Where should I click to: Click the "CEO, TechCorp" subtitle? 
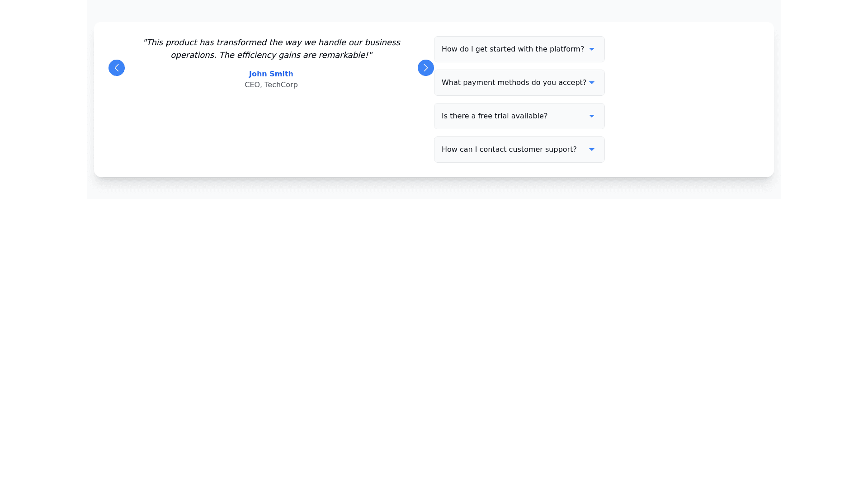271,85
